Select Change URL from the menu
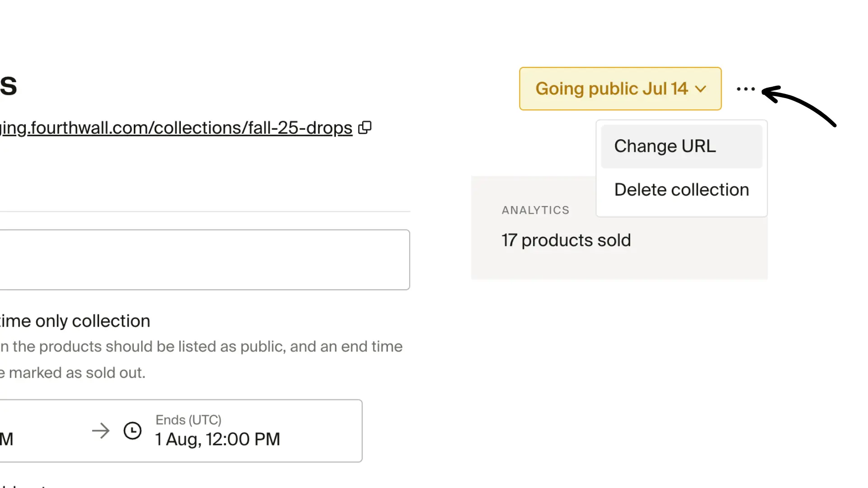This screenshot has width=868, height=488. pyautogui.click(x=665, y=145)
